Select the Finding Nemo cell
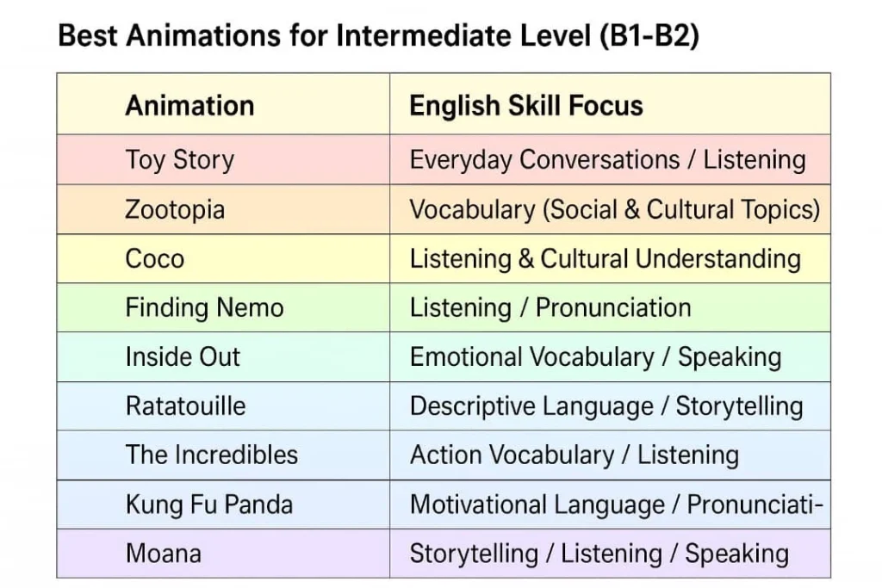 click(x=223, y=307)
